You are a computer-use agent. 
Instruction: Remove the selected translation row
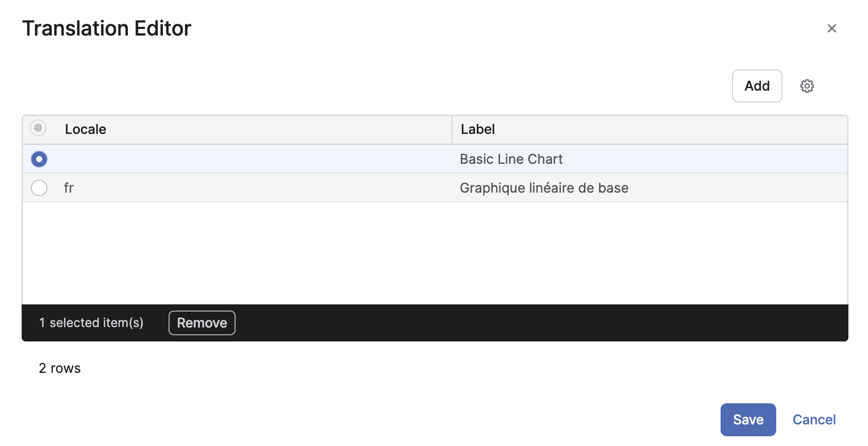(x=202, y=323)
